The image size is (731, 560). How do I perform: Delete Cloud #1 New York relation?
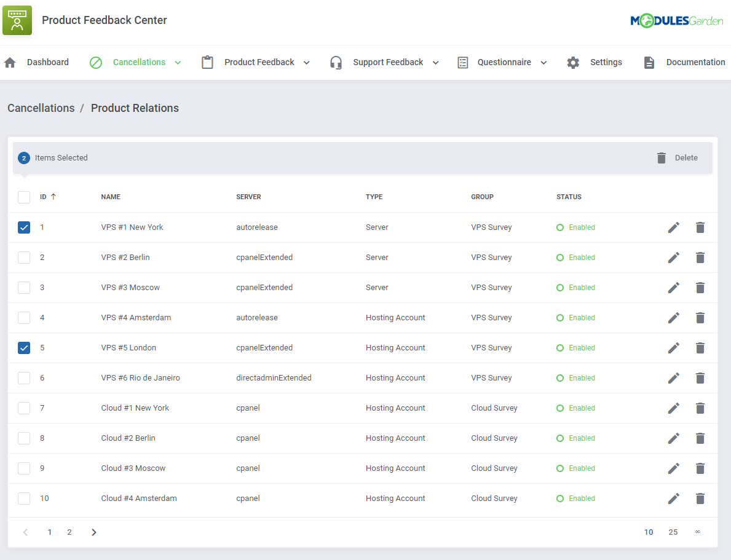click(700, 408)
